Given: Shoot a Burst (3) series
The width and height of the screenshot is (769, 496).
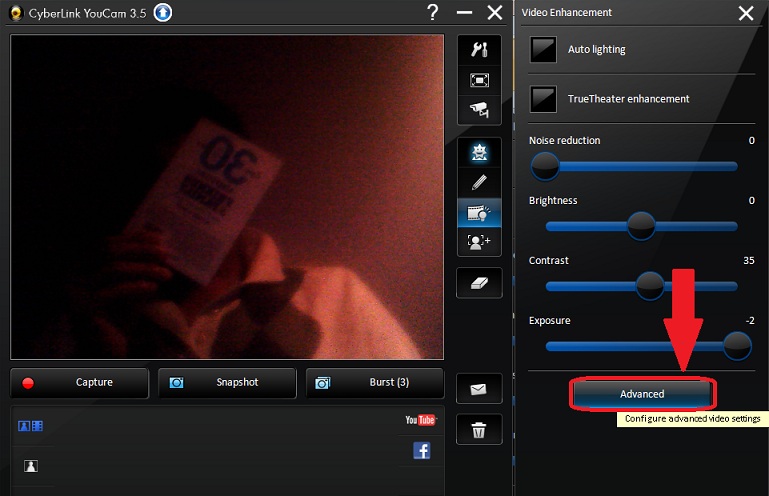Looking at the screenshot, I should tap(375, 382).
